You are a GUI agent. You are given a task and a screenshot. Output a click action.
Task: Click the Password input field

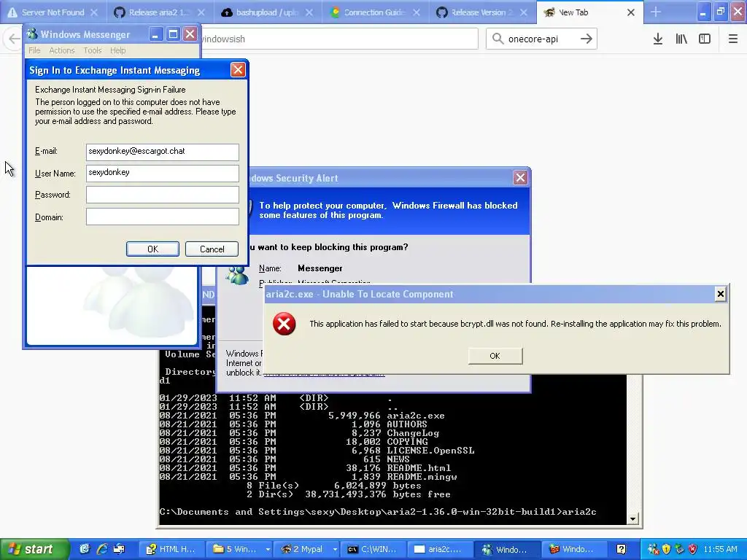(x=163, y=194)
